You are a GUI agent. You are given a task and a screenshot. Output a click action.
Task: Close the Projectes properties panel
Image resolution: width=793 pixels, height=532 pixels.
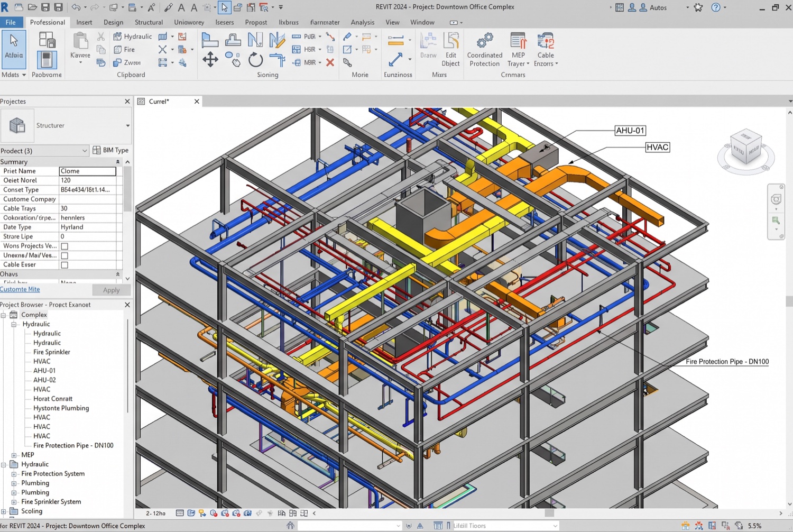coord(127,102)
